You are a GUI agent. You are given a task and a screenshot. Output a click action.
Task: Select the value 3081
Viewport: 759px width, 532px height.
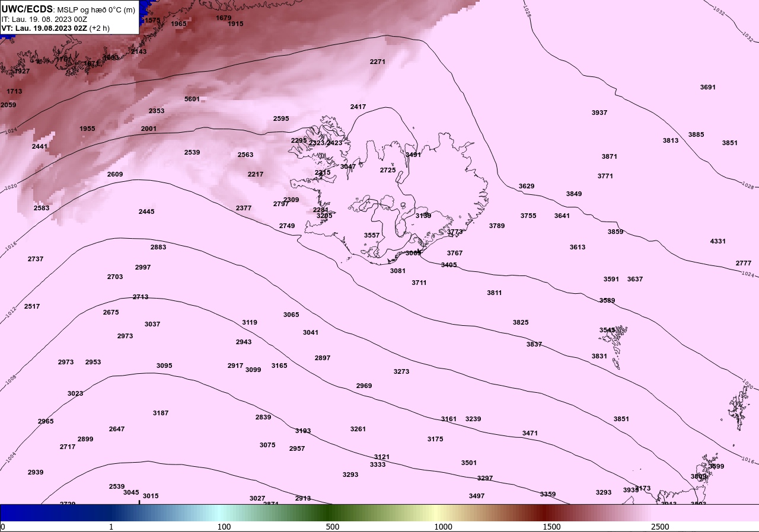[398, 271]
